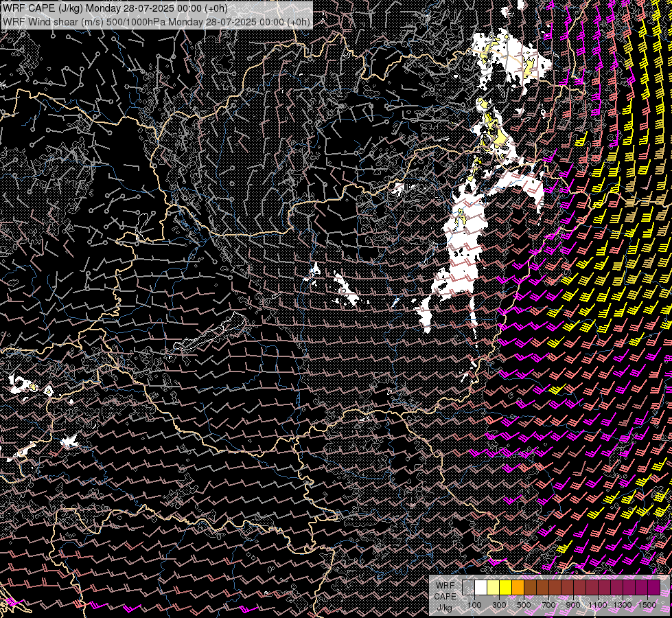Select the pale yellow swatch in the CAPE legend
This screenshot has width=672, height=618.
click(x=494, y=587)
